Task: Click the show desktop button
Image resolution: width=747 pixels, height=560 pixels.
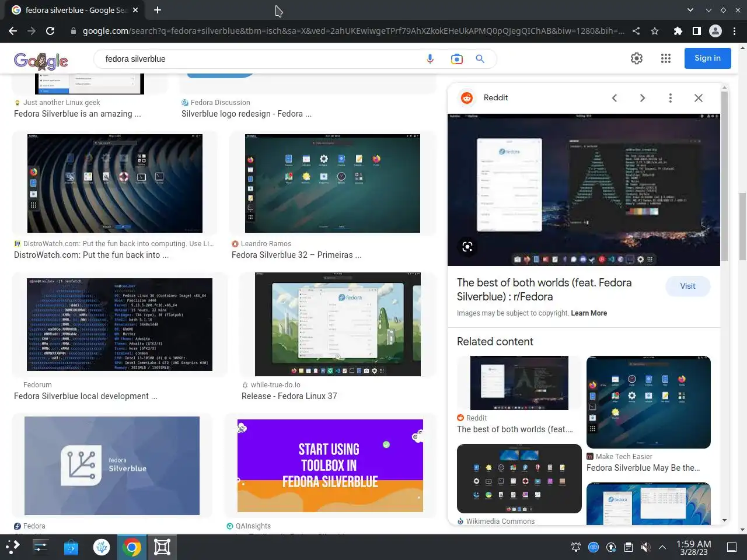Action: [x=732, y=547]
